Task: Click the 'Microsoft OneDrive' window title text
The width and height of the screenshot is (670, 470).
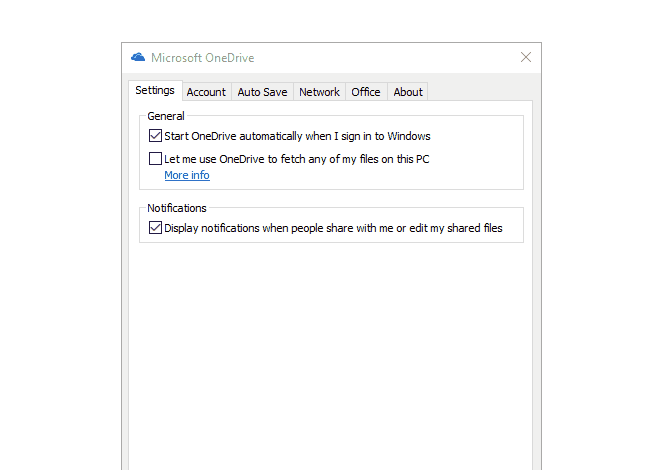Action: 202,57
